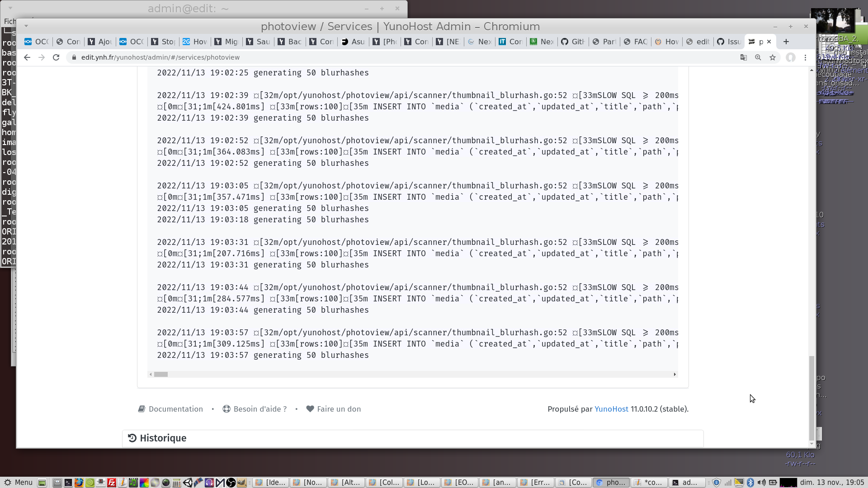Close the active photoview tab

[769, 42]
